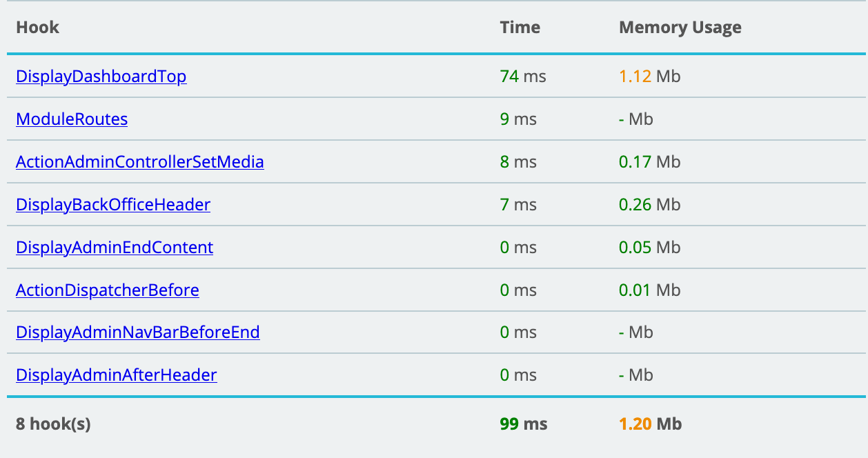Open the DisplayAdminAfterHeader hook link
The image size is (868, 458).
click(116, 375)
